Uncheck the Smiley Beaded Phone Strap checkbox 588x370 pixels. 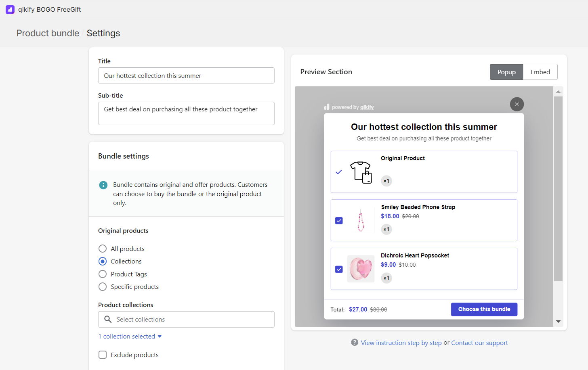(339, 221)
